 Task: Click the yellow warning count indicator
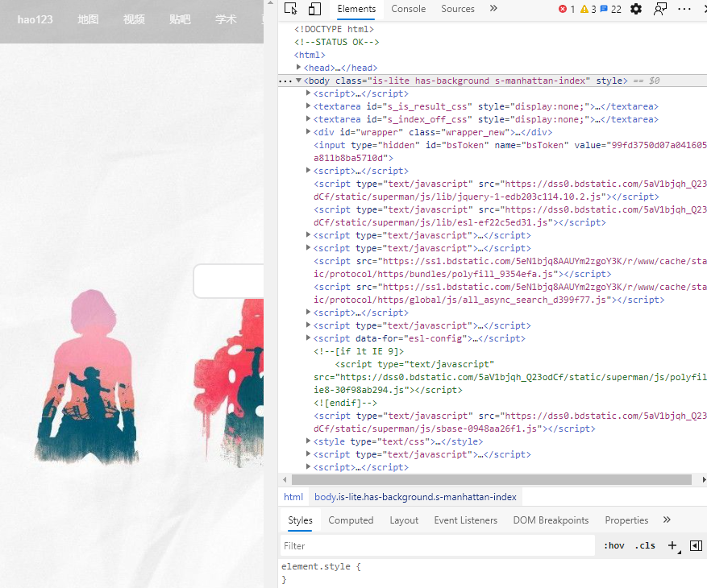pyautogui.click(x=588, y=9)
